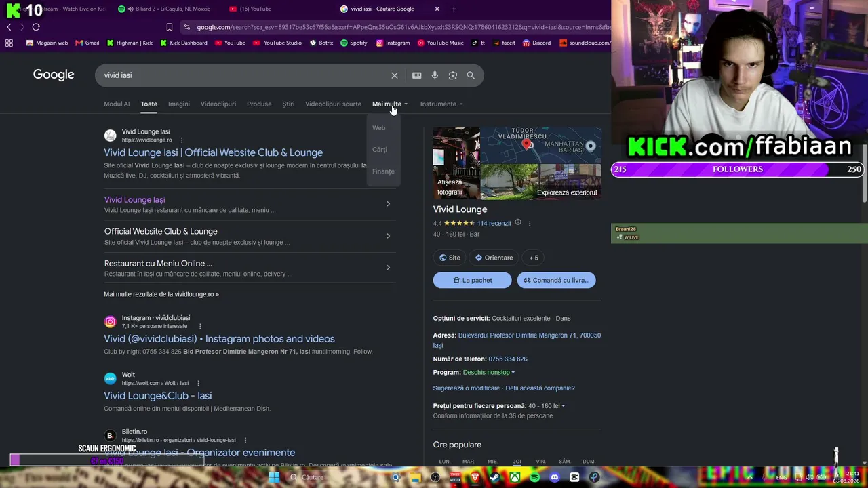Open the Afișează fotografii photo thumbnail
The height and width of the screenshot is (488, 868).
tap(456, 163)
